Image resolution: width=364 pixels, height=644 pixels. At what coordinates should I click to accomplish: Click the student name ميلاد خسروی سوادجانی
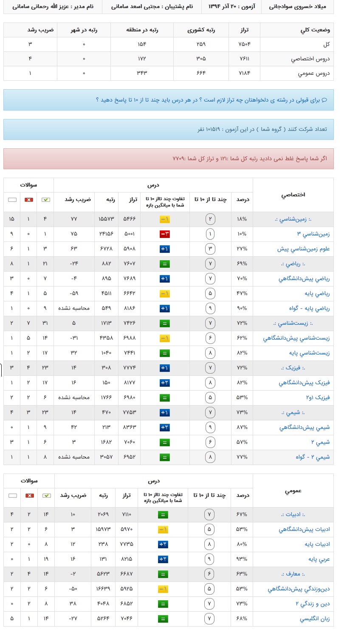pyautogui.click(x=298, y=7)
